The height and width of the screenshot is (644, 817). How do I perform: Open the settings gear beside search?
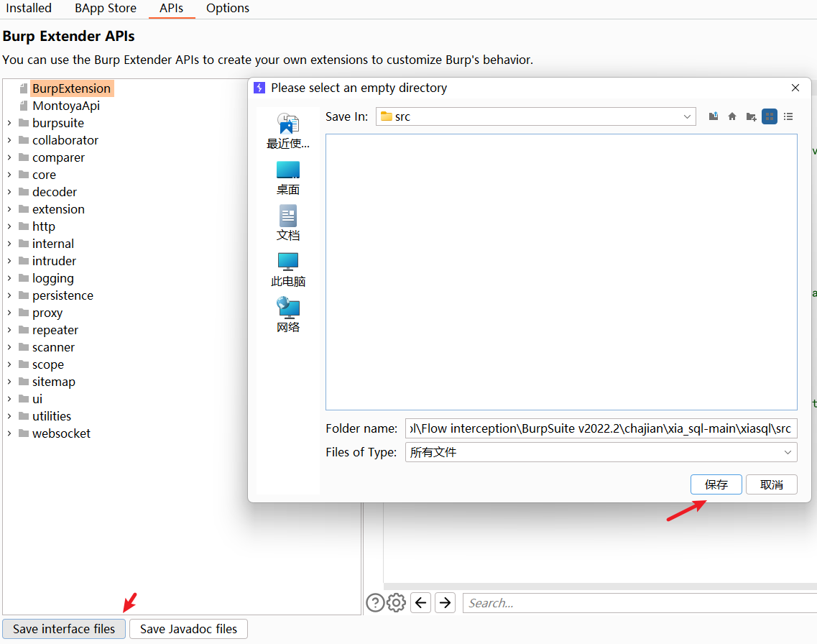(396, 603)
